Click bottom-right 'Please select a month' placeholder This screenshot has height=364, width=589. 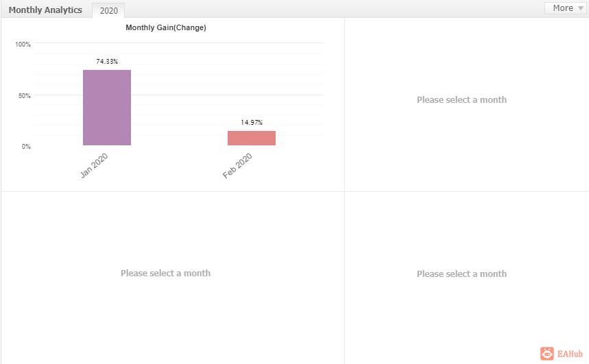coord(461,274)
